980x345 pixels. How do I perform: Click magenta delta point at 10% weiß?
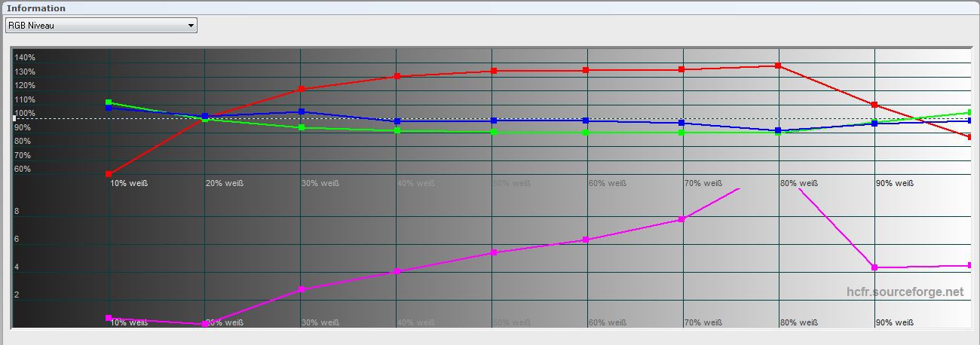point(109,318)
